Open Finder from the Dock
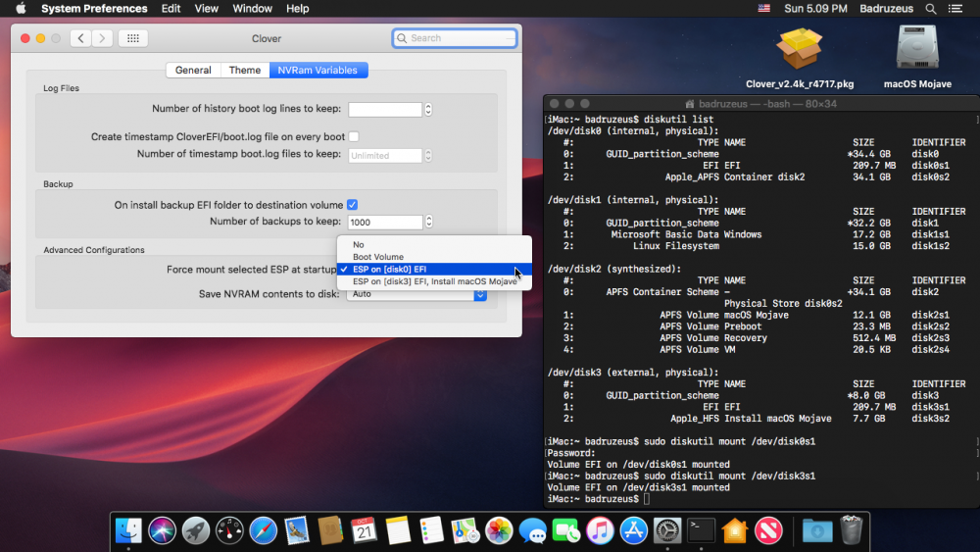 pyautogui.click(x=128, y=530)
